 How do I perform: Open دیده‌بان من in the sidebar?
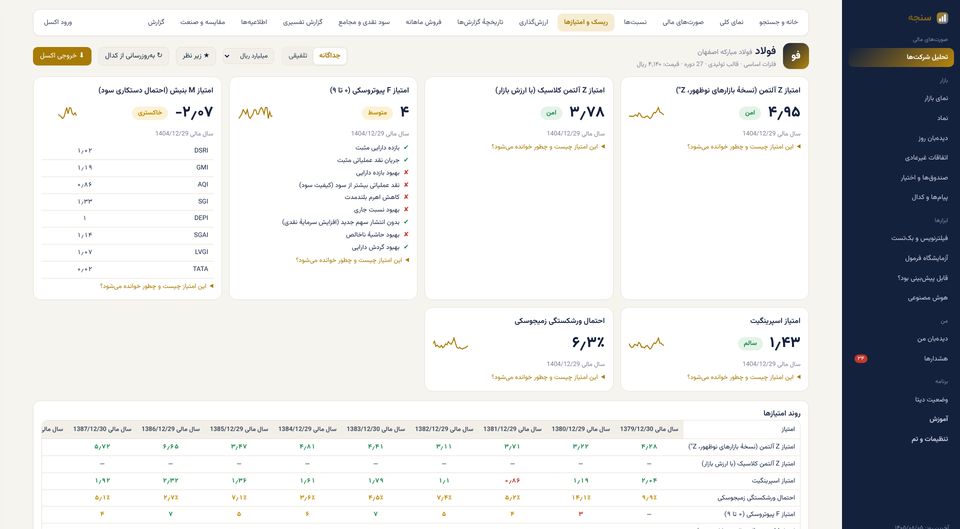901,339
